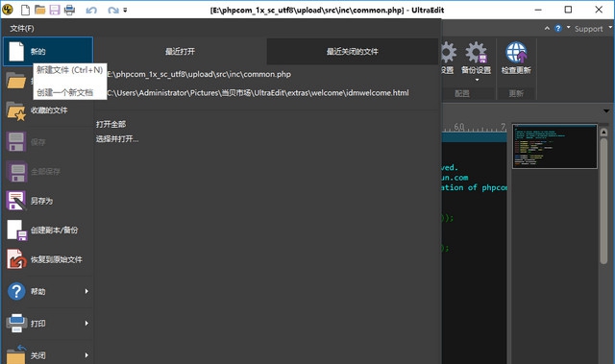
Task: Click the save icon in title bar
Action: 55,10
